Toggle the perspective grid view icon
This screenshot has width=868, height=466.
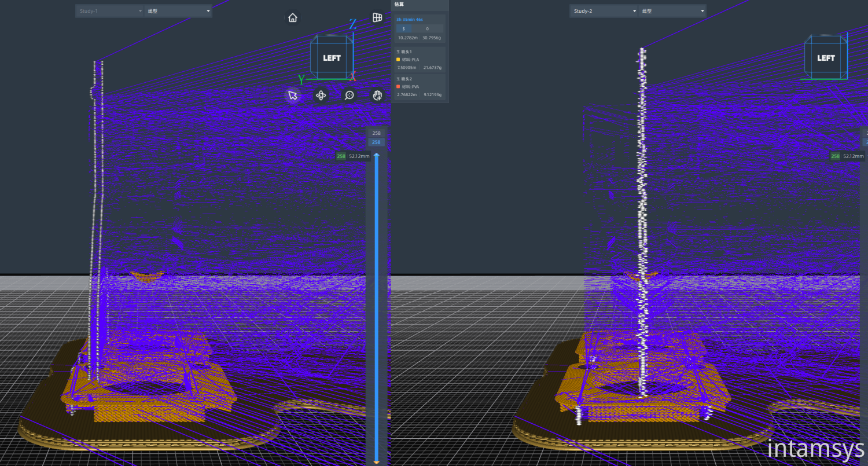click(x=377, y=17)
